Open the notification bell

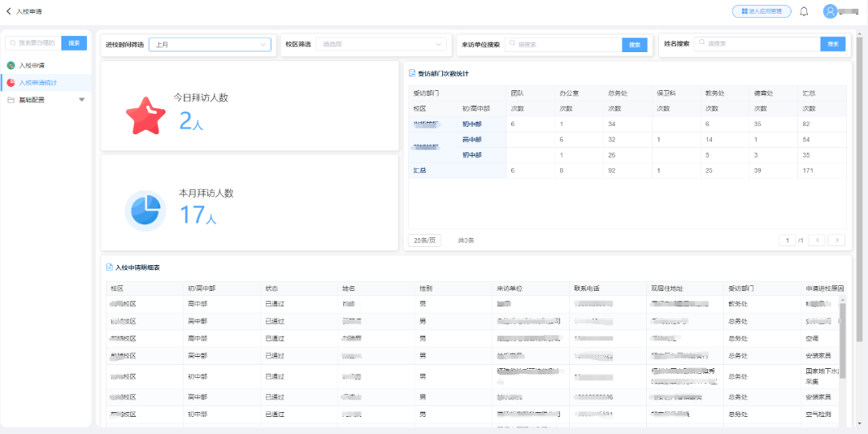point(804,11)
